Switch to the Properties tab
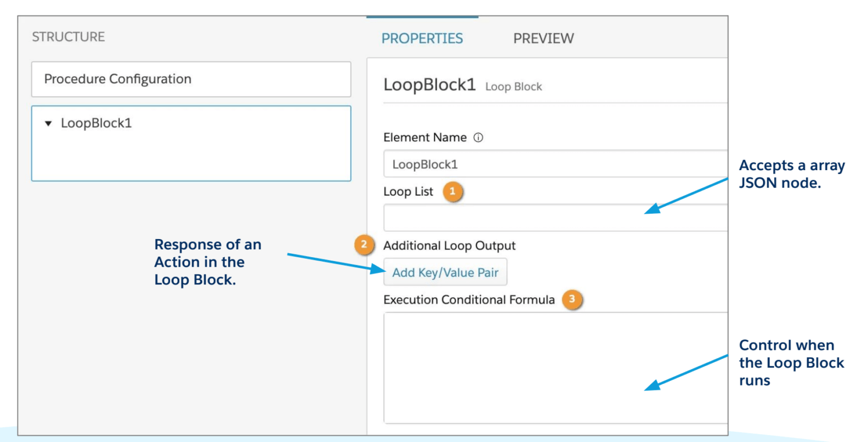The height and width of the screenshot is (442, 868). click(422, 38)
